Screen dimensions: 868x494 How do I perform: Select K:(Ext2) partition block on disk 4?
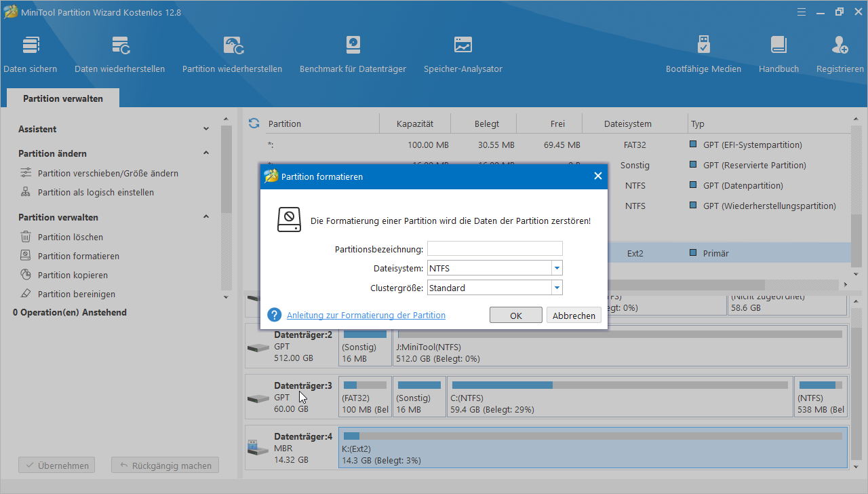coord(593,448)
